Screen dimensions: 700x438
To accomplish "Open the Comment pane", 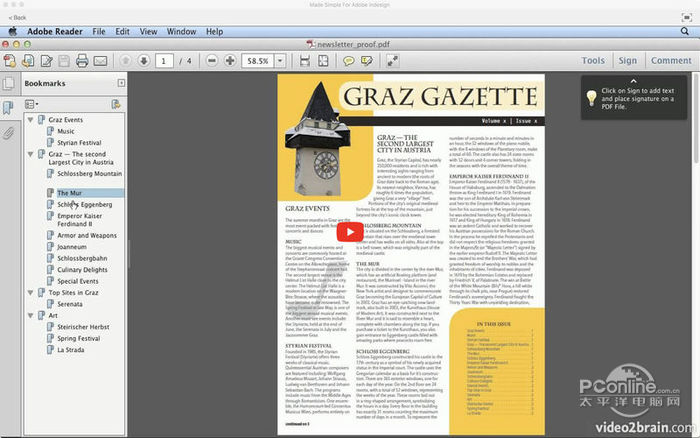I will pos(671,60).
